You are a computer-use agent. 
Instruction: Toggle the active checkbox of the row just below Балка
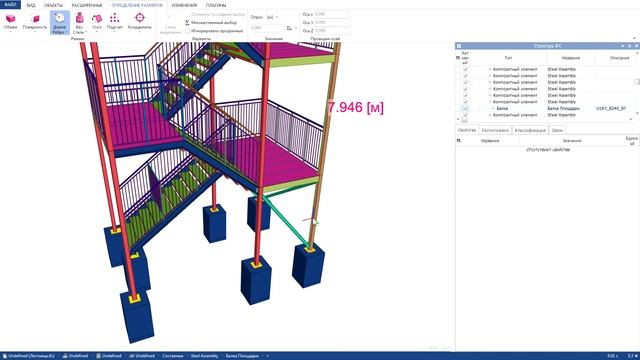(465, 115)
